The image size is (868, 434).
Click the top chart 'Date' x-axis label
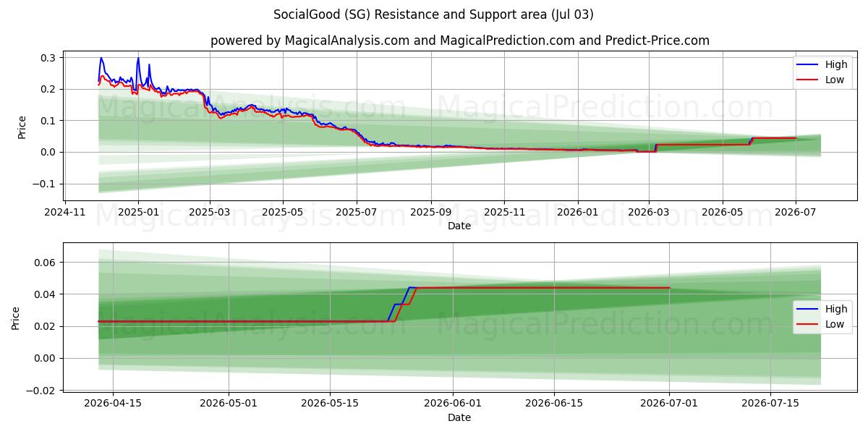tap(459, 226)
